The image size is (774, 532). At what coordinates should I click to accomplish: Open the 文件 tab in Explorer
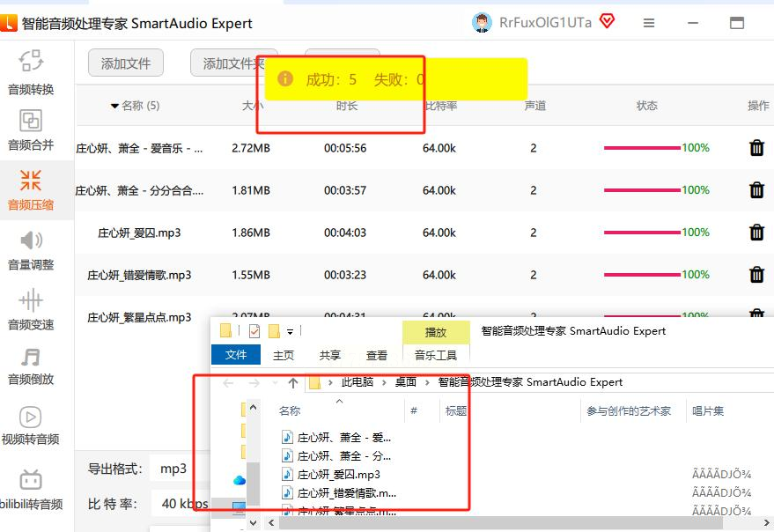(236, 355)
